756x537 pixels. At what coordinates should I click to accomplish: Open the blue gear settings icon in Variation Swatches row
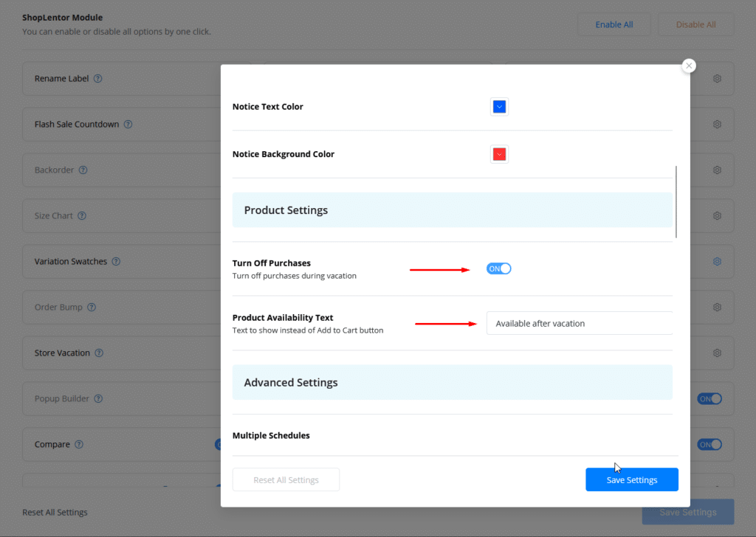tap(717, 262)
